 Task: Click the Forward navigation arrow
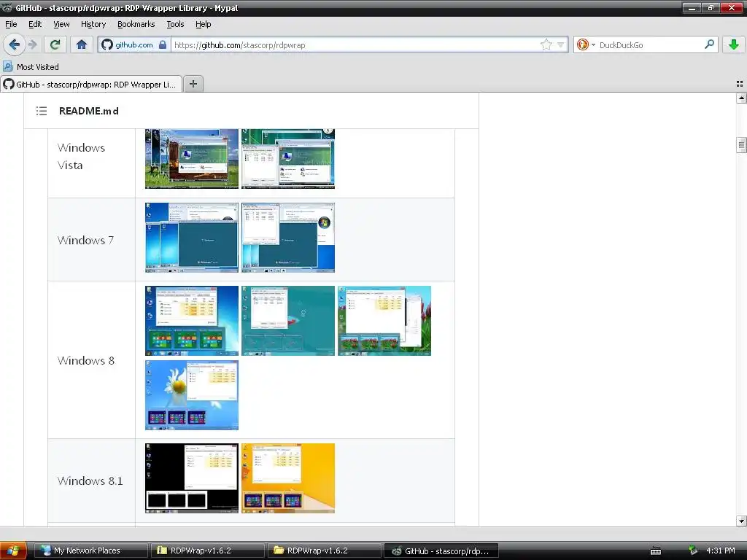click(x=33, y=44)
